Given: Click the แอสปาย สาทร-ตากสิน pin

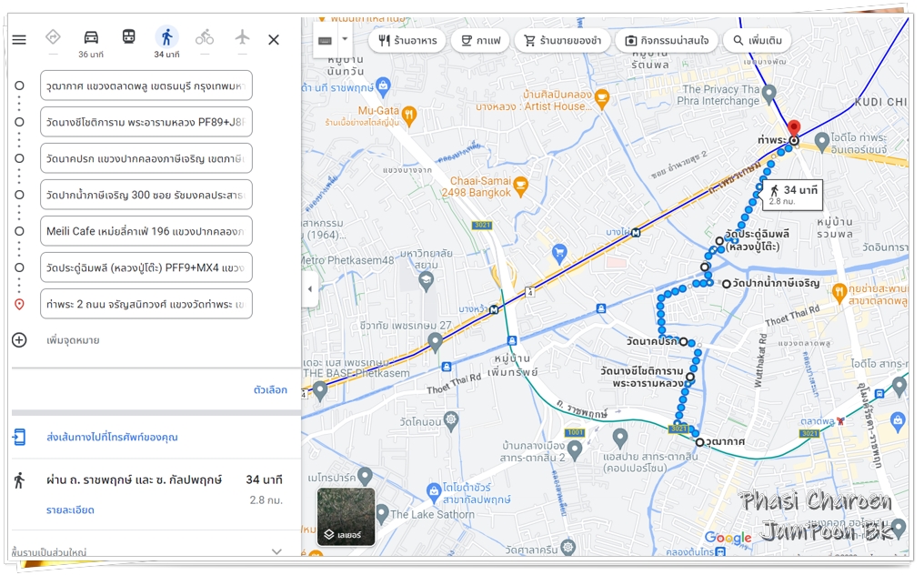Looking at the screenshot, I should [619, 438].
